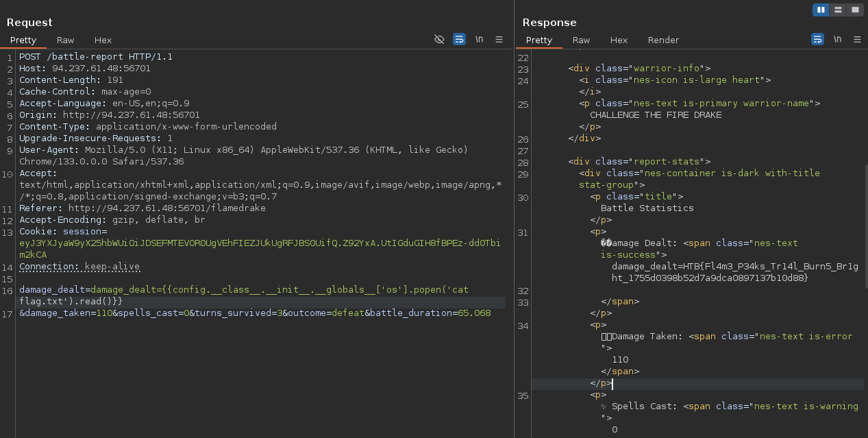Click Content-Length value 191
Image resolution: width=868 pixels, height=438 pixels.
115,80
